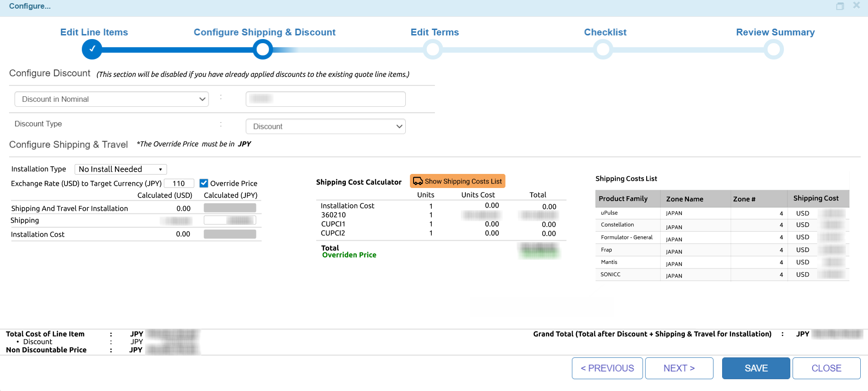Click the Review Summary step circle

[773, 49]
